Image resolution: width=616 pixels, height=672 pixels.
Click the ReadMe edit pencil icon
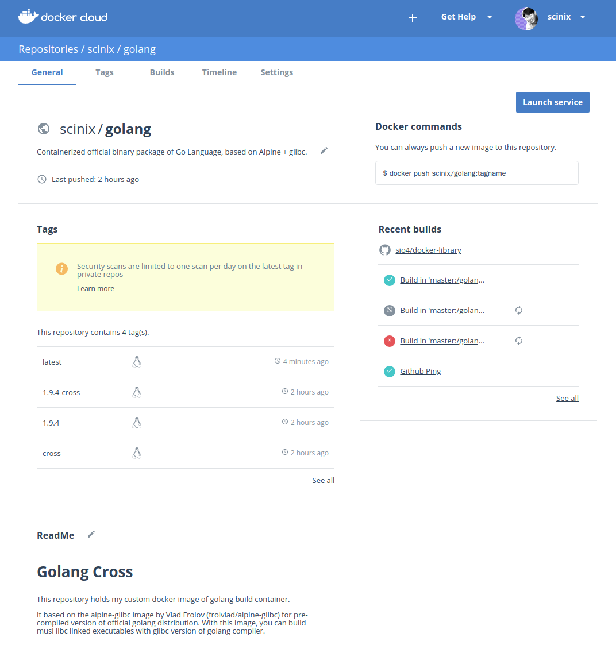(91, 535)
